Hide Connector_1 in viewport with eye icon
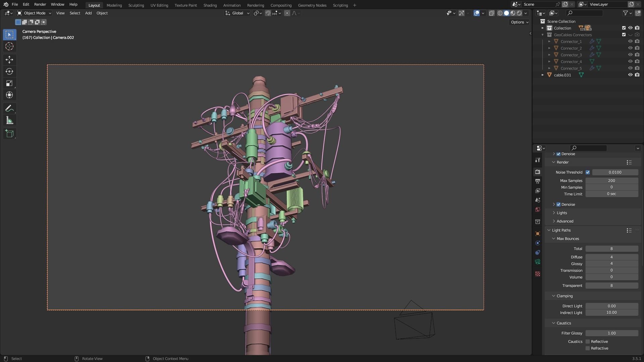This screenshot has width=644, height=362. click(630, 42)
